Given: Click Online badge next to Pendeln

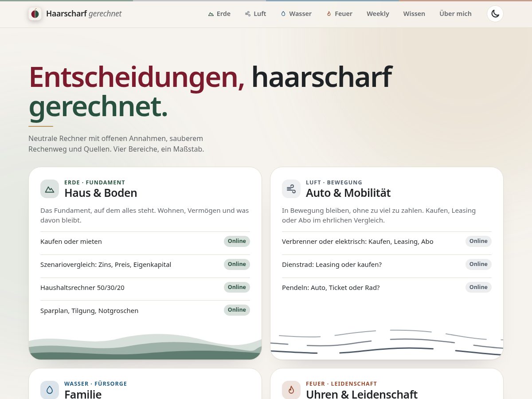Looking at the screenshot, I should pos(478,287).
